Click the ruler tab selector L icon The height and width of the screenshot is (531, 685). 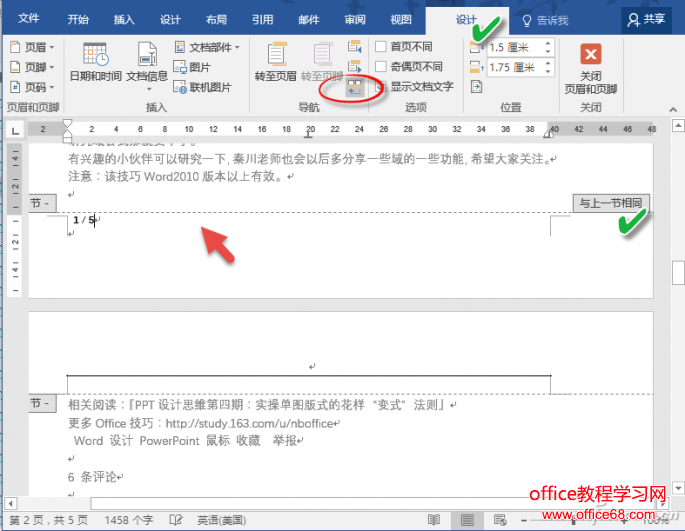(x=15, y=130)
